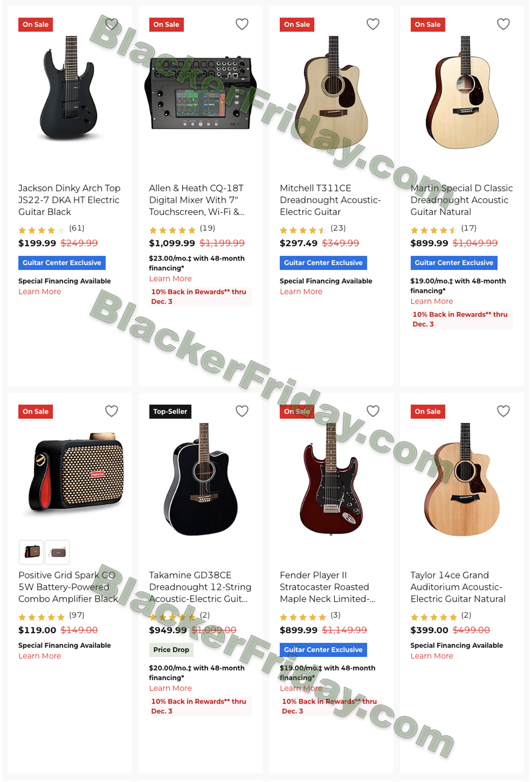The height and width of the screenshot is (782, 532).
Task: View Taylor 14ce Grand Auditorium guitar image
Action: pos(462,479)
